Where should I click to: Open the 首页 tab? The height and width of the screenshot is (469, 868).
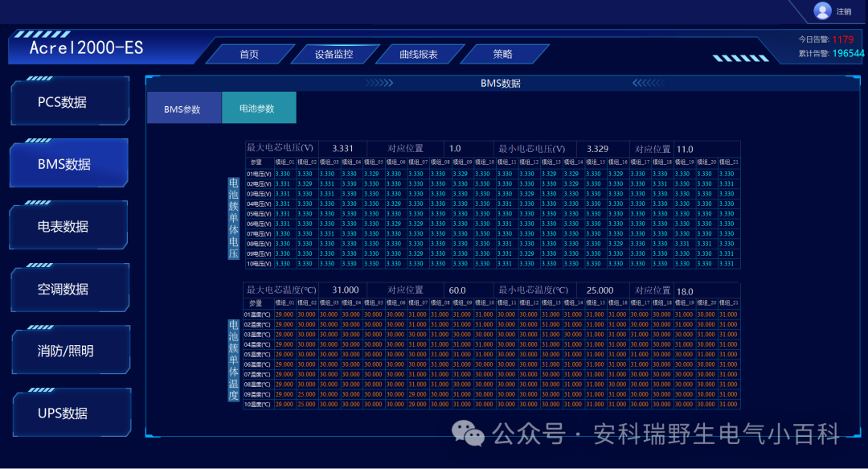[x=249, y=55]
